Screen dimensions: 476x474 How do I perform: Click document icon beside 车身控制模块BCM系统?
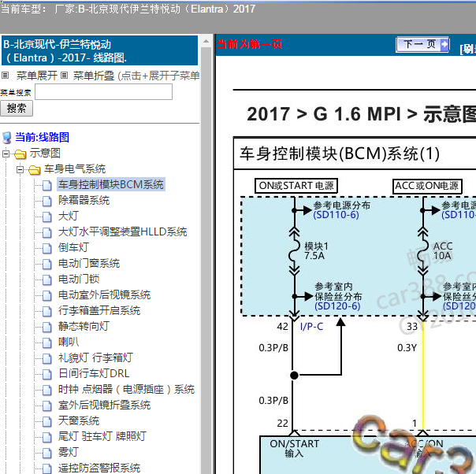point(46,185)
